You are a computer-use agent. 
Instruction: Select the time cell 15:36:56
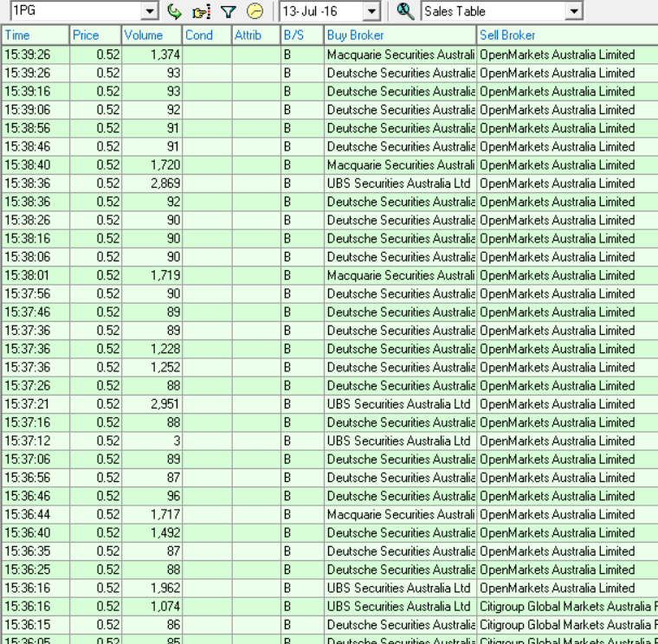tap(35, 478)
